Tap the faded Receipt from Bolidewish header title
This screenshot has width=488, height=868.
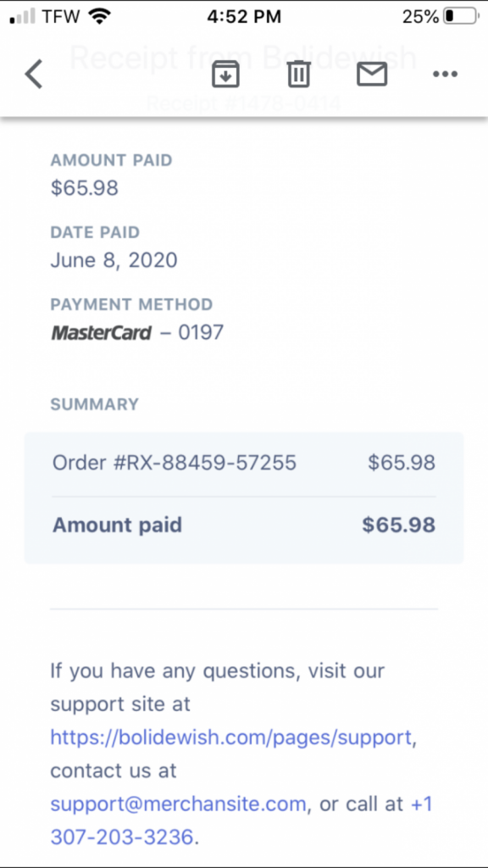[243, 57]
